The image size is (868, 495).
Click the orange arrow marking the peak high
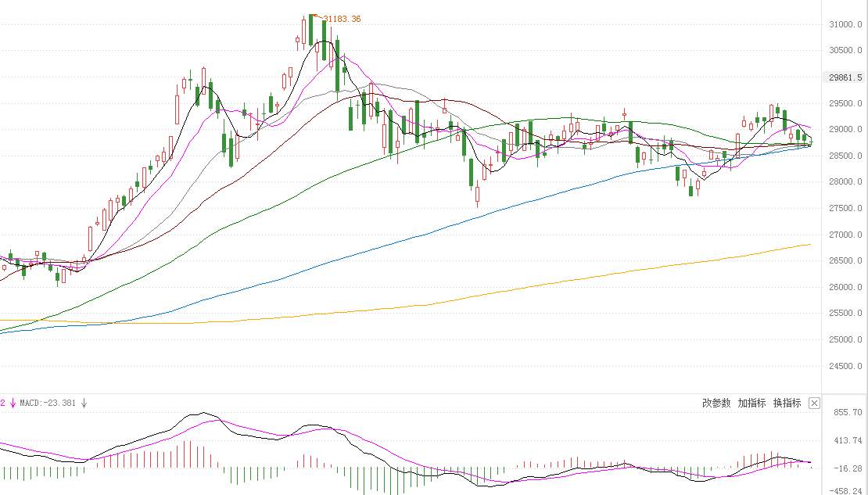pos(317,17)
